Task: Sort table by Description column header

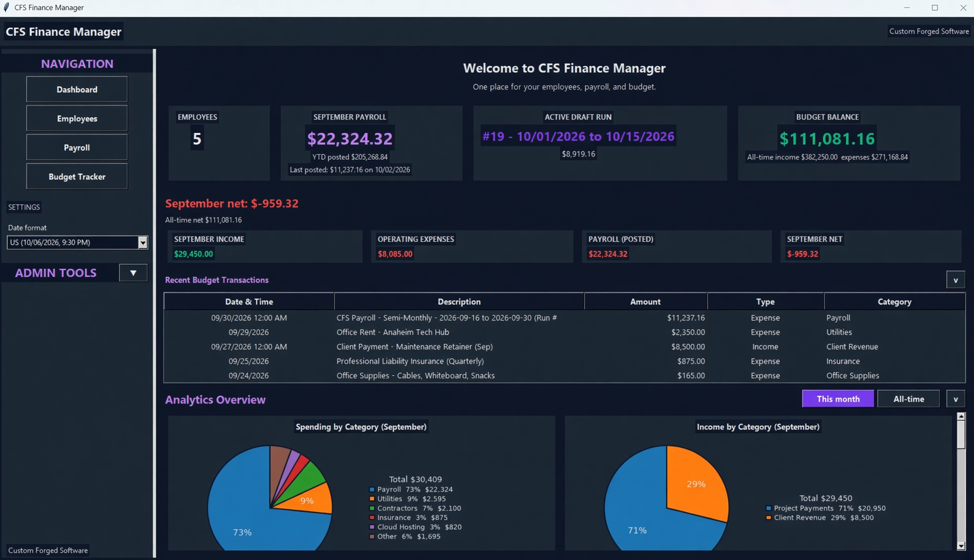Action: point(459,301)
